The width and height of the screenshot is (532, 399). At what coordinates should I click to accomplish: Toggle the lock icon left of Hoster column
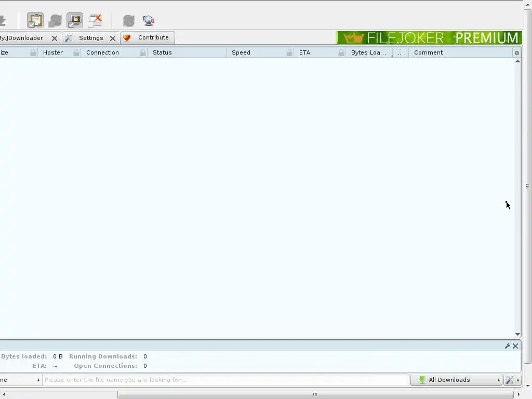33,52
